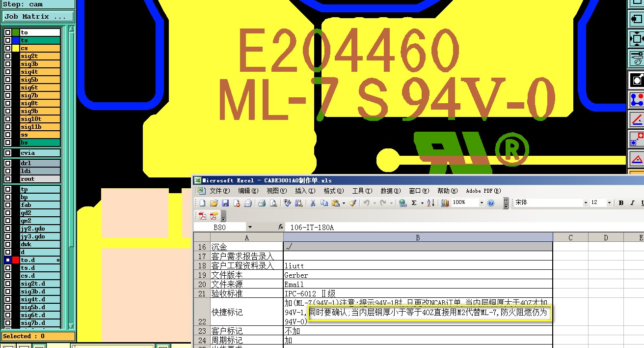Screen dimensions: 644x348
Task: Select the 'ss' layer name row
Action: [40, 135]
